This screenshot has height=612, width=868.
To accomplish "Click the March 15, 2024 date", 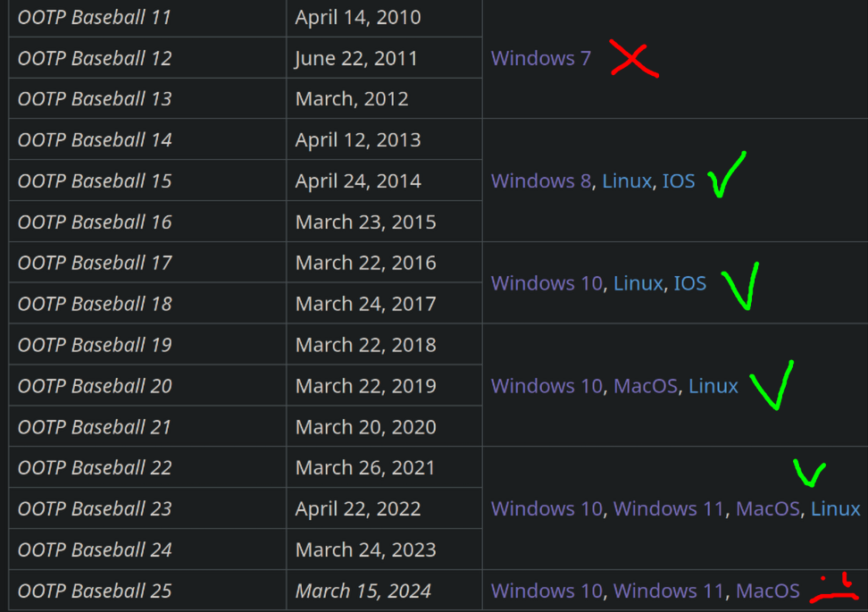I will tap(363, 591).
